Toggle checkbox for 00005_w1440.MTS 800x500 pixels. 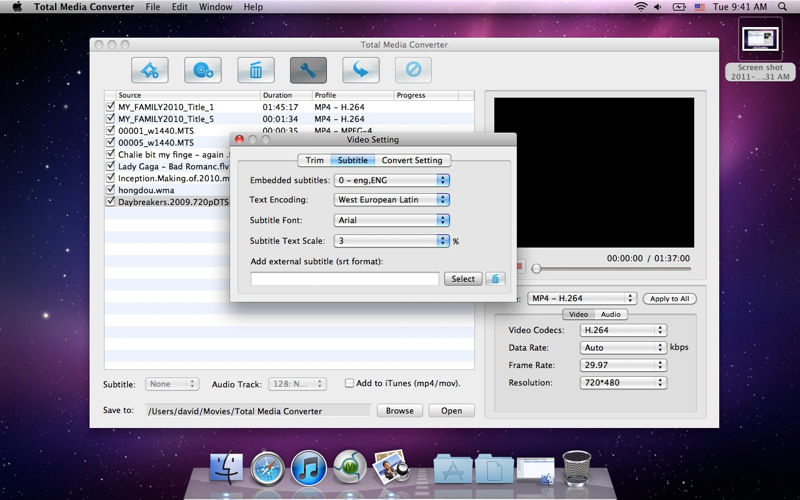110,142
